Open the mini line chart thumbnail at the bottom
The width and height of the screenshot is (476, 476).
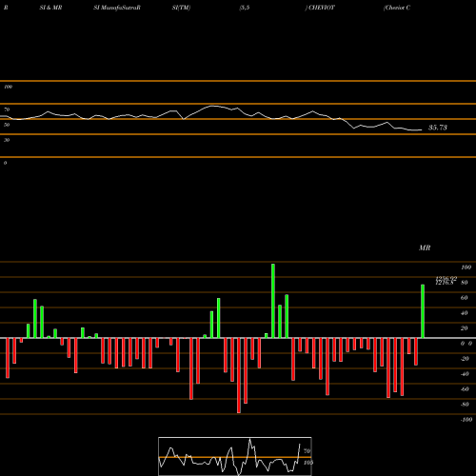coord(235,456)
